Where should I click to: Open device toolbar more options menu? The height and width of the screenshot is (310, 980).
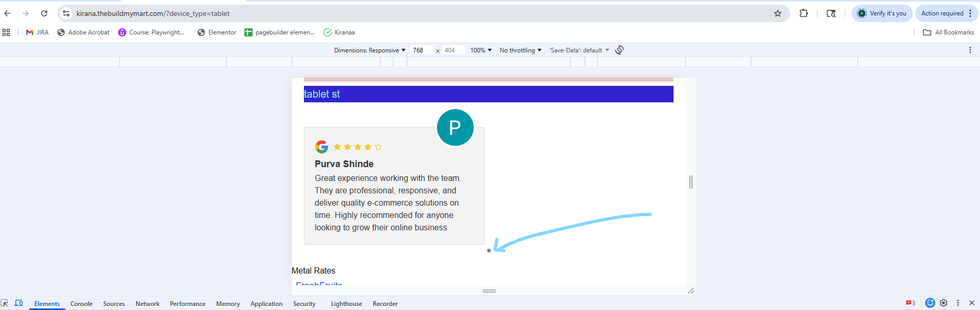tap(970, 50)
